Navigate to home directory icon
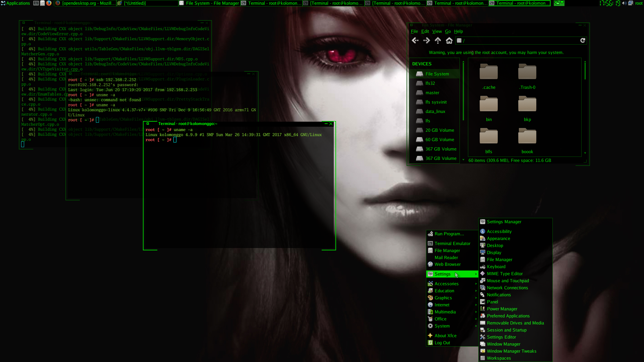The width and height of the screenshot is (644, 362). click(x=449, y=40)
